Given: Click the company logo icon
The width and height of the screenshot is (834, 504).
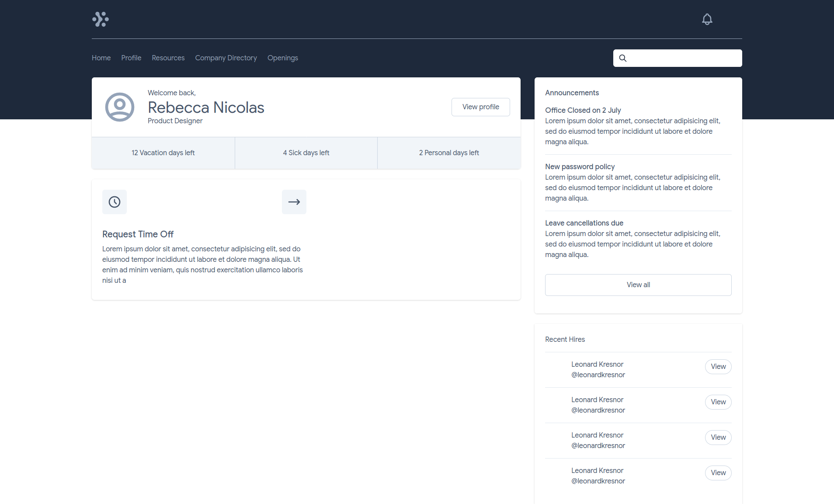Looking at the screenshot, I should [101, 19].
